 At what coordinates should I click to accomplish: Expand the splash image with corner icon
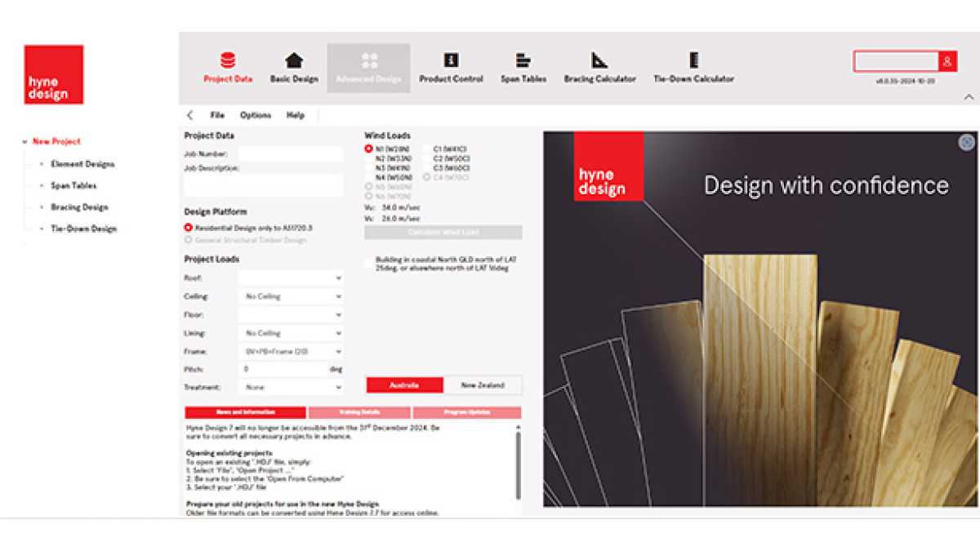[966, 142]
